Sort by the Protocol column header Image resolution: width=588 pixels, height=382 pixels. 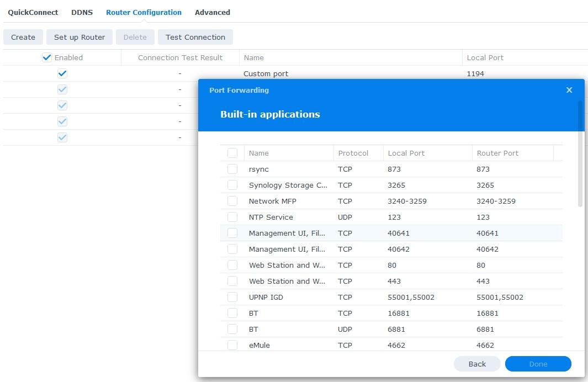tap(353, 153)
